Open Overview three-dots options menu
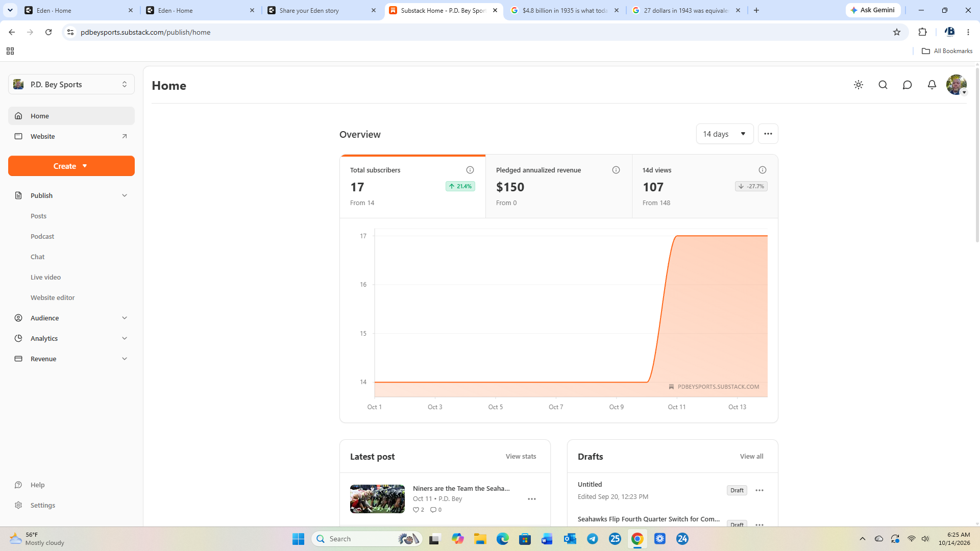This screenshot has width=980, height=551. 768,134
